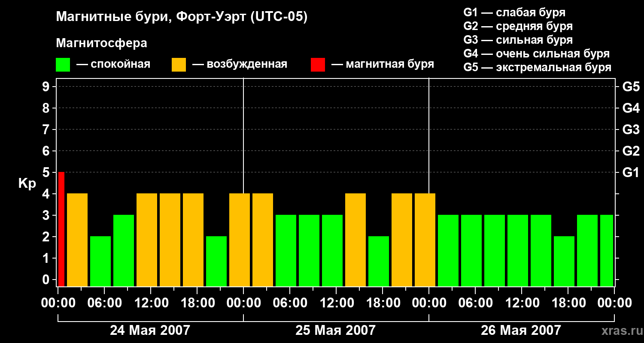Click the '06:00' time label on 25 May

(x=290, y=303)
